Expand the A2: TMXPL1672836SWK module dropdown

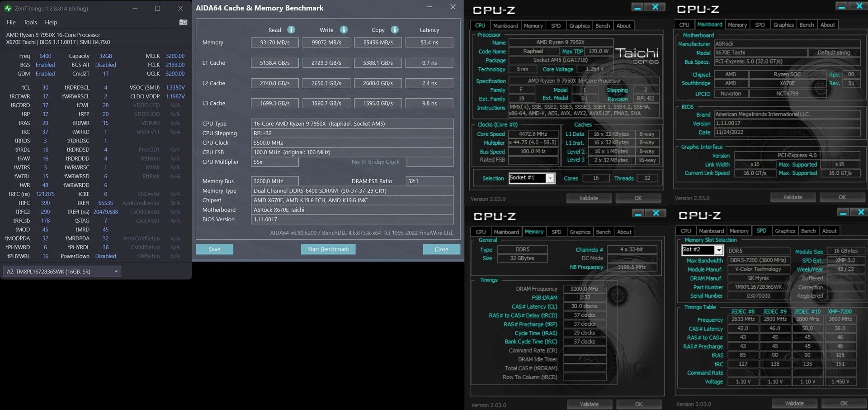point(62,272)
